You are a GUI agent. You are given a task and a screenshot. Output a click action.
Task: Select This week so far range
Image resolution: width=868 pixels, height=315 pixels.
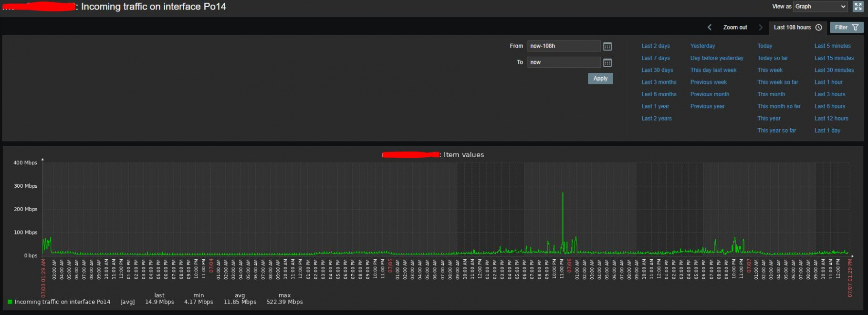click(x=777, y=82)
